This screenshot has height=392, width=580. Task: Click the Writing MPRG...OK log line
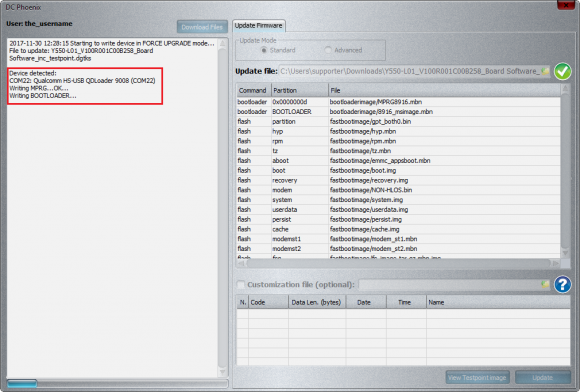point(39,88)
